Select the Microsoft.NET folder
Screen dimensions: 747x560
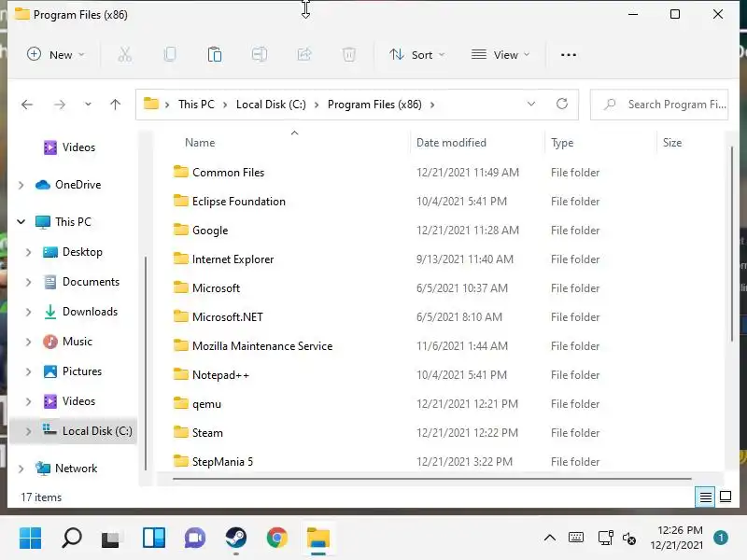227,317
